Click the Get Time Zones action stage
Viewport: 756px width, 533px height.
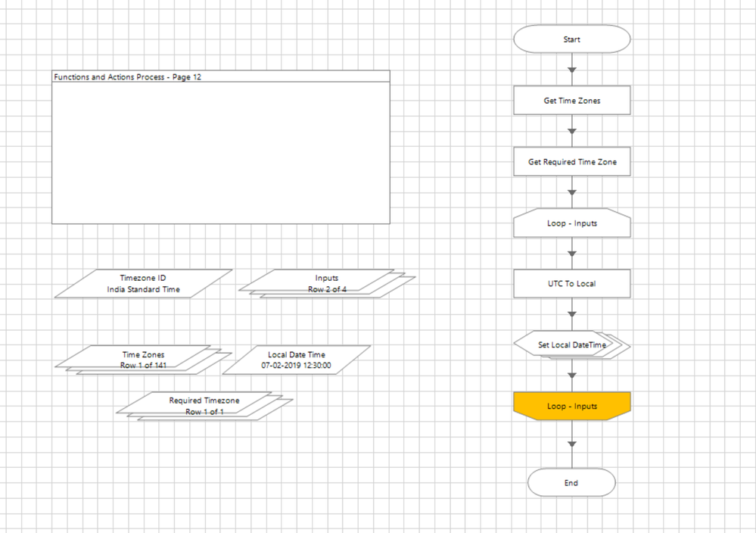click(x=572, y=101)
